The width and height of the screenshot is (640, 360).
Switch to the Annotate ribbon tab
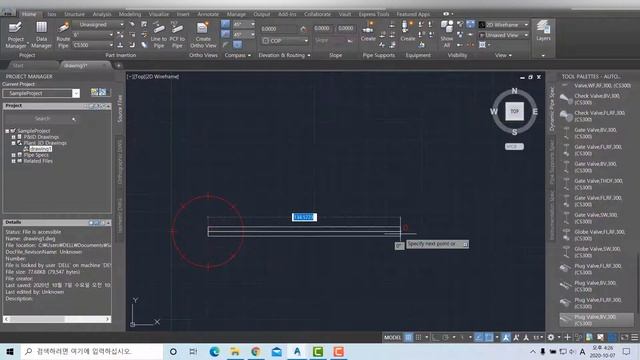[208, 14]
